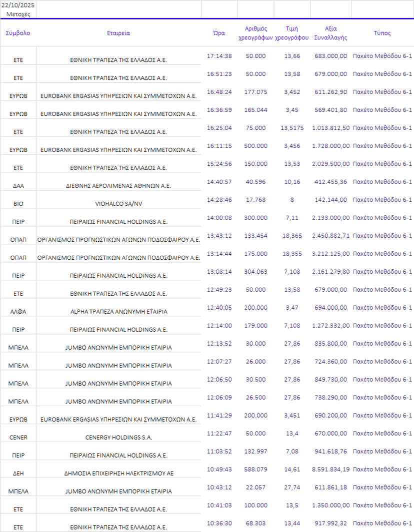Select the Μετοχές heading cell
This screenshot has height=532, width=414.
coord(18,14)
